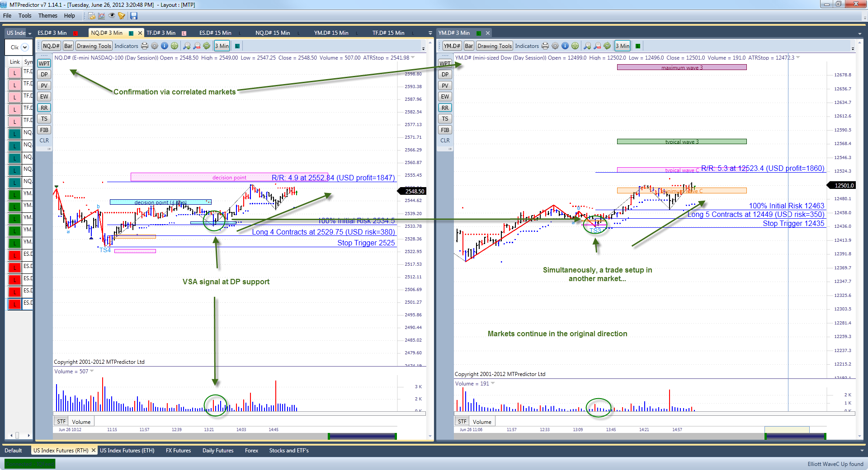The width and height of the screenshot is (868, 470).
Task: Toggle TS tool on the YM.D# chart
Action: point(445,119)
